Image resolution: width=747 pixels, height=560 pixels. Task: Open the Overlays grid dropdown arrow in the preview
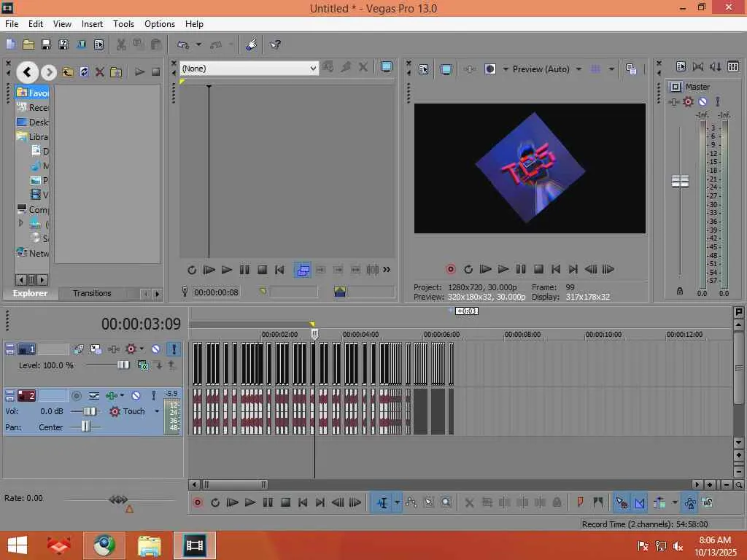click(x=611, y=69)
